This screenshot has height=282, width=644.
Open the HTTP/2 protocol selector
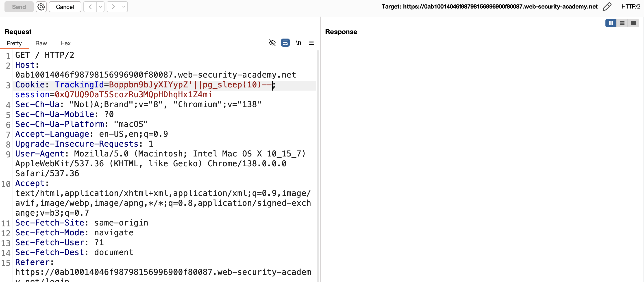(x=631, y=7)
